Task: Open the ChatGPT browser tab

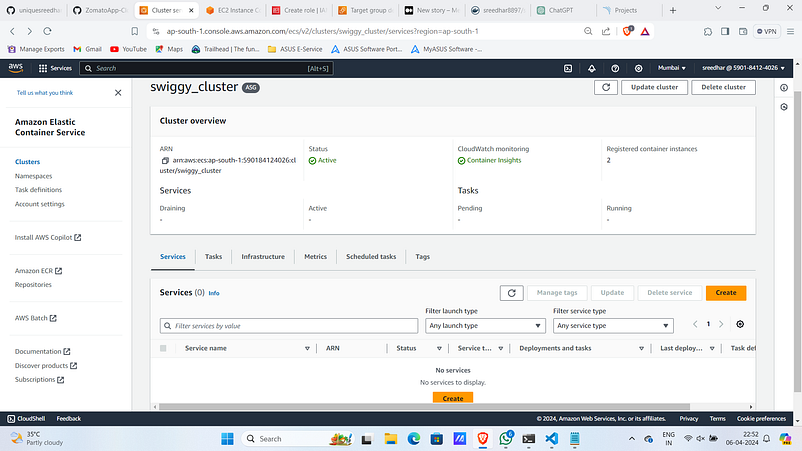Action: 562,10
